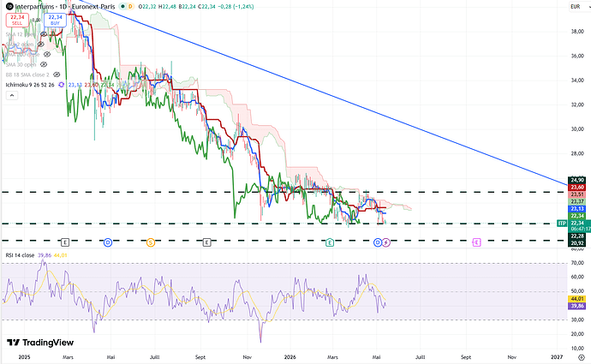The width and height of the screenshot is (591, 364).
Task: Click the TradingView logo
Action: pos(40,343)
